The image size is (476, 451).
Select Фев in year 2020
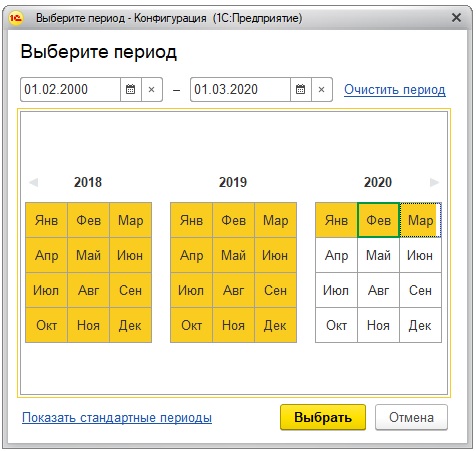tap(378, 220)
